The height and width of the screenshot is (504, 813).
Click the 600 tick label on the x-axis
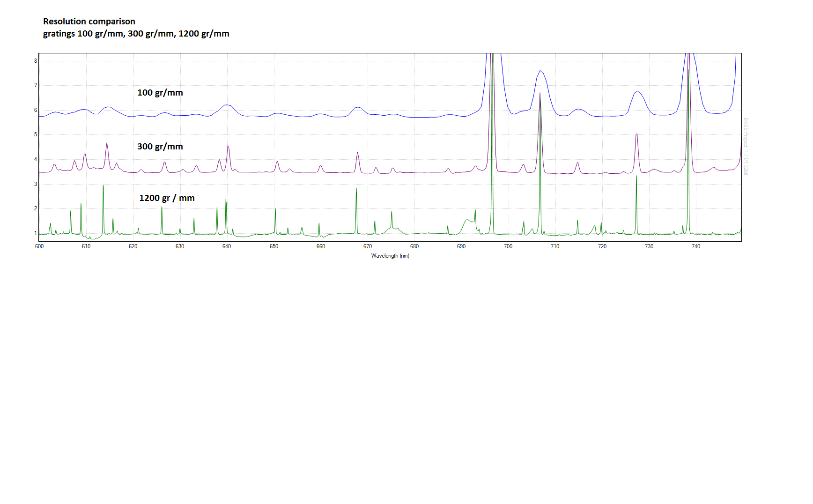pos(39,246)
